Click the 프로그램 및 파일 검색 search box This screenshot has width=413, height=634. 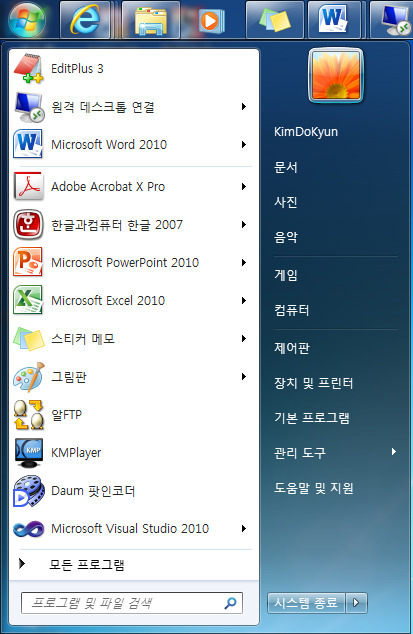pyautogui.click(x=132, y=603)
